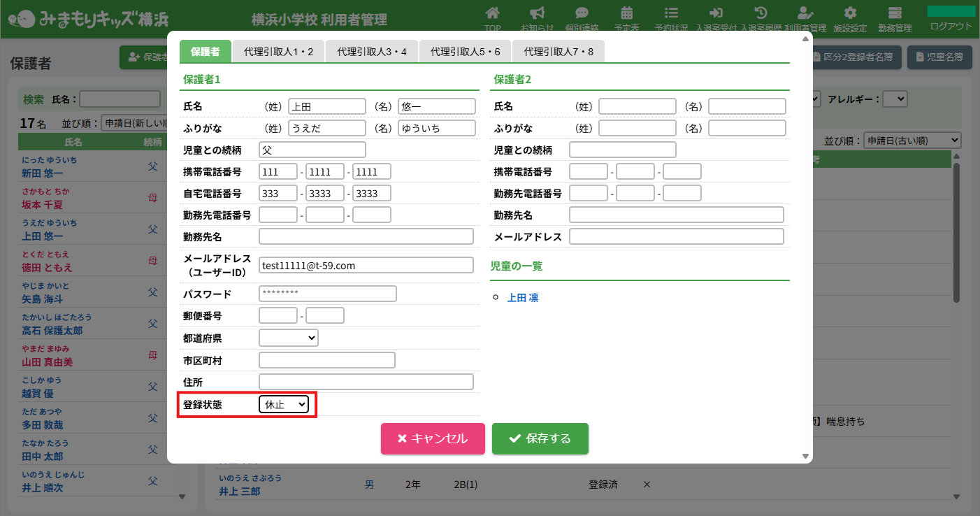The width and height of the screenshot is (980, 516).
Task: Open 勤務管理 server icon
Action: point(895,14)
